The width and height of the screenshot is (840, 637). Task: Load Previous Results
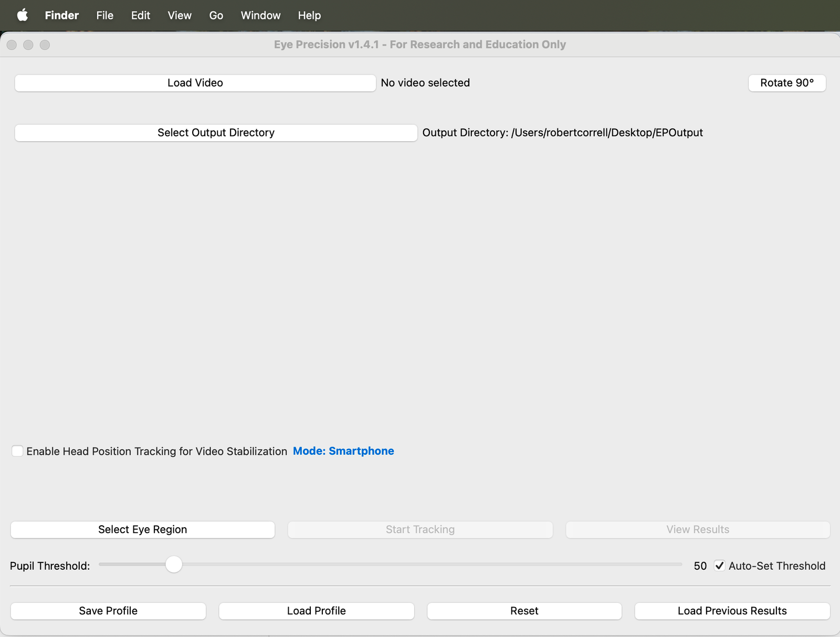coord(732,611)
